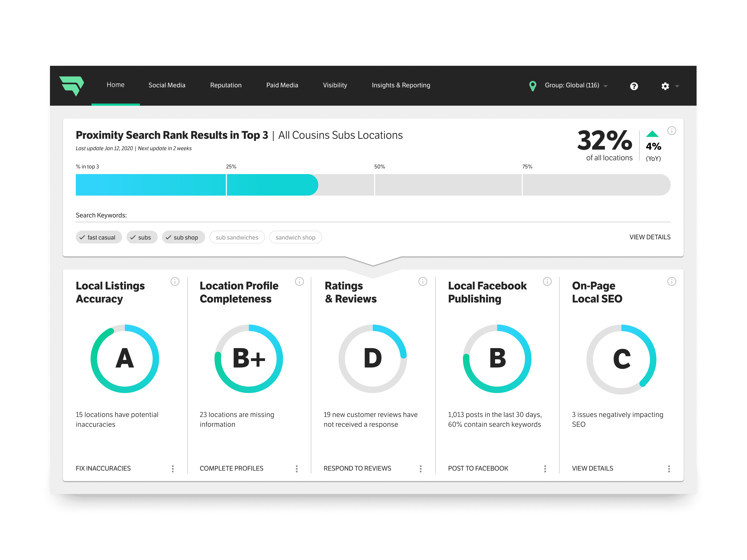The image size is (747, 560).
Task: Deselect the "fast casual" keyword chip
Action: 99,237
